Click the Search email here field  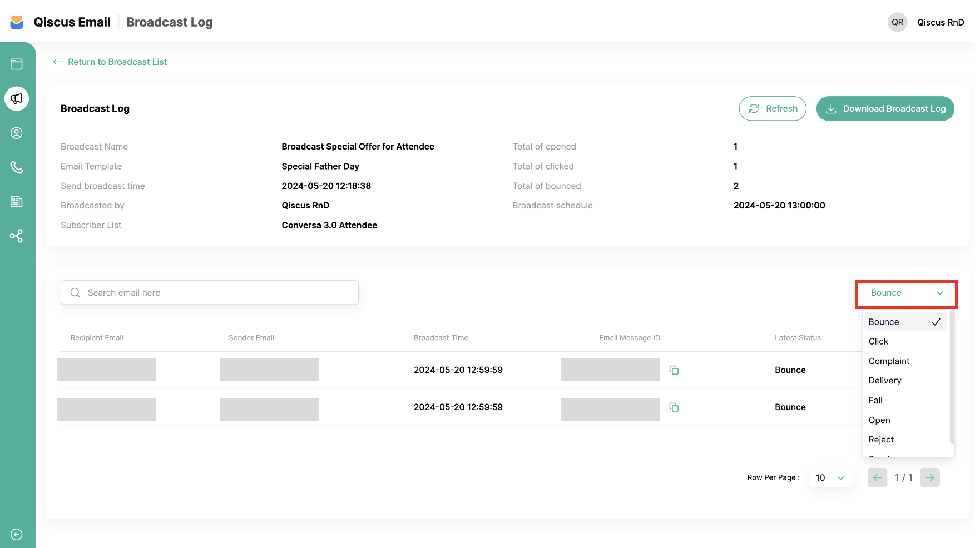210,293
